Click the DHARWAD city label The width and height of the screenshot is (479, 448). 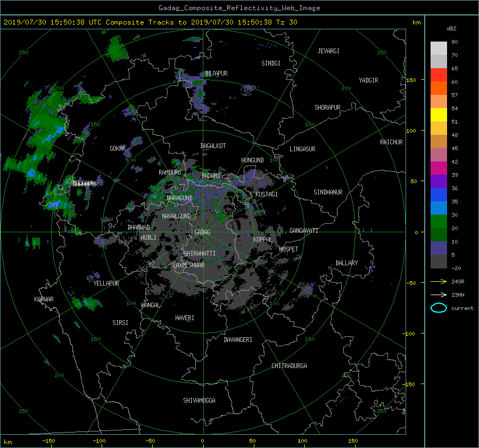pos(139,227)
